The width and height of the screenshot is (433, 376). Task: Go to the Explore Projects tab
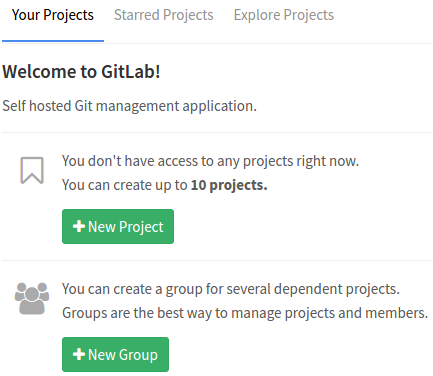click(284, 15)
